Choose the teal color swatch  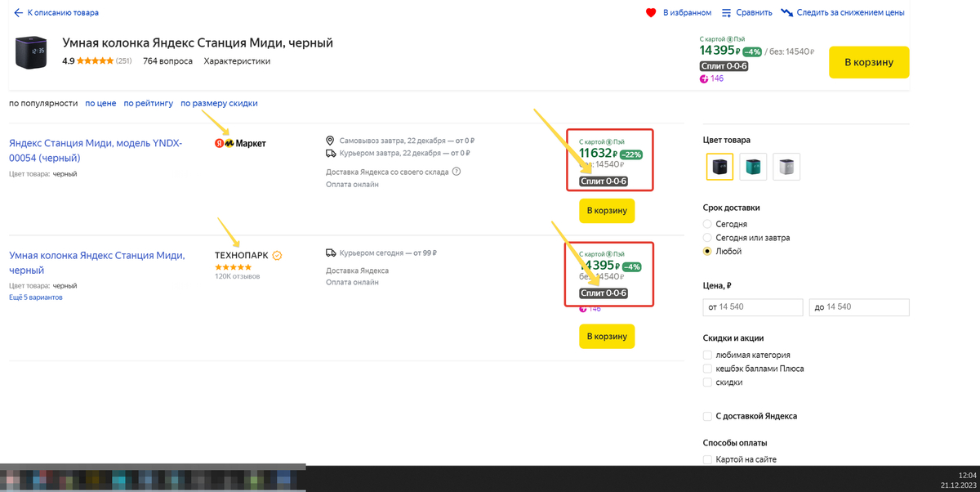pyautogui.click(x=753, y=167)
